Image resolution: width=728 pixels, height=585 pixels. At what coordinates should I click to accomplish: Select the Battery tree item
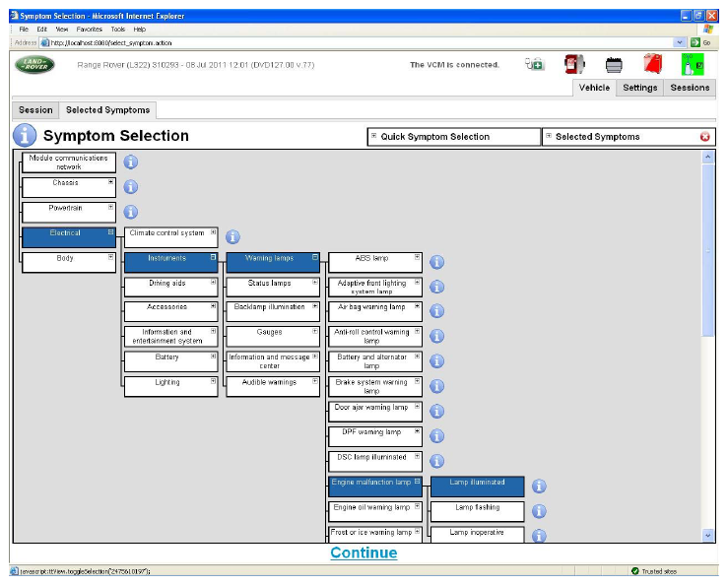point(170,361)
